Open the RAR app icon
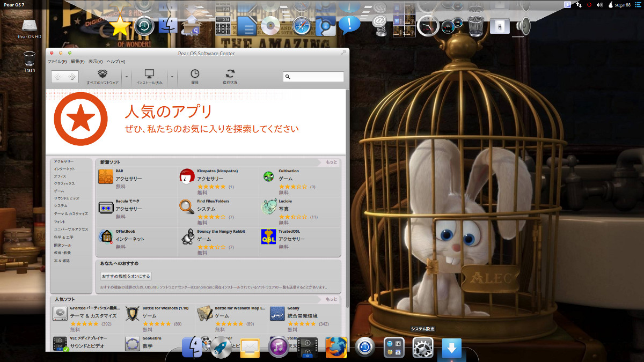The width and height of the screenshot is (644, 362). (106, 176)
